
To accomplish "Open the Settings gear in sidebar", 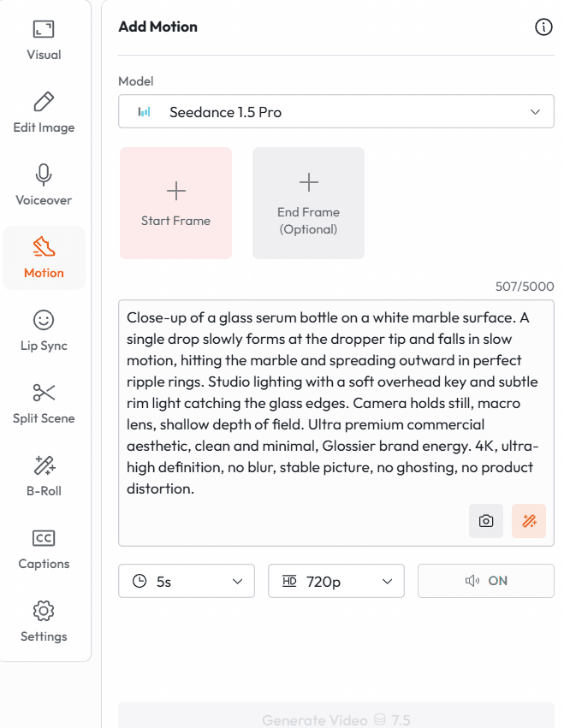I will click(44, 622).
